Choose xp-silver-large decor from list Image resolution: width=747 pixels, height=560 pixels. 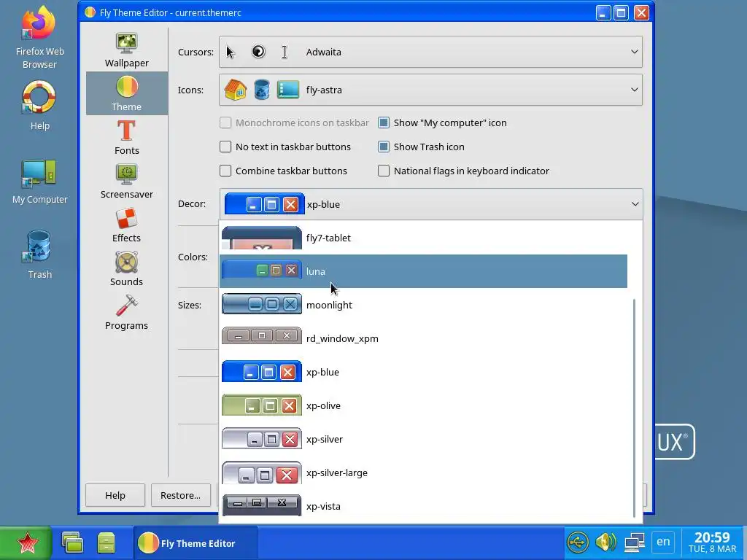(423, 472)
